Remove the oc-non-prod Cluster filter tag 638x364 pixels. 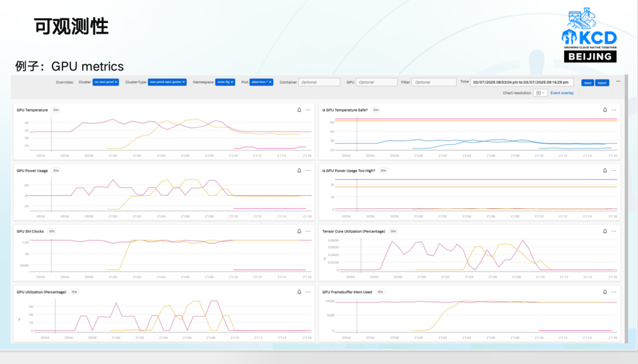point(116,83)
